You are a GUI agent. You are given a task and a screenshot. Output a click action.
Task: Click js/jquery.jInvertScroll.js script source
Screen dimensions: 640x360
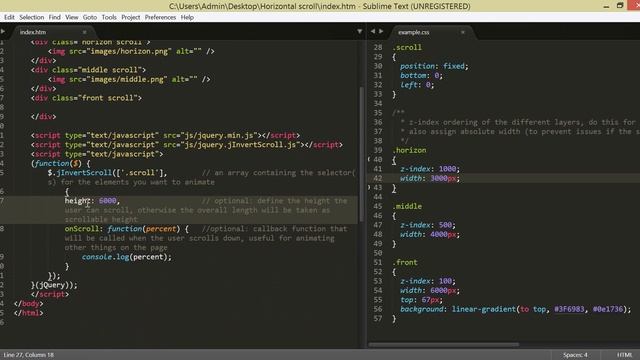242,144
